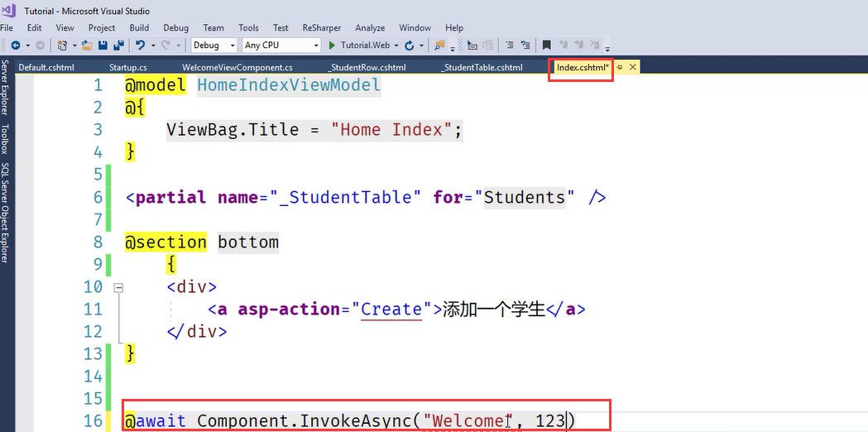This screenshot has width=868, height=432.
Task: Open the Tools menu
Action: pos(248,27)
